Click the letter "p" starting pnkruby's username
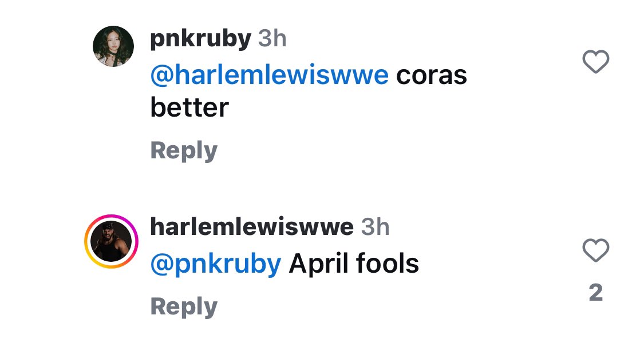The width and height of the screenshot is (644, 339). 156,40
